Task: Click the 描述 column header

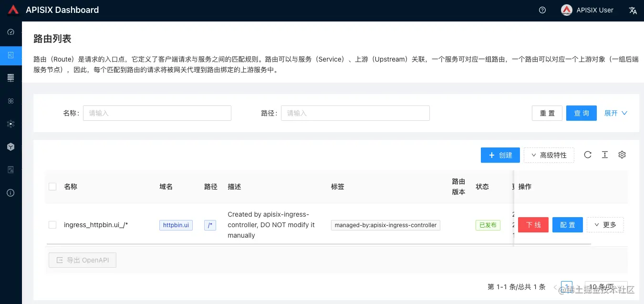Action: pos(235,187)
